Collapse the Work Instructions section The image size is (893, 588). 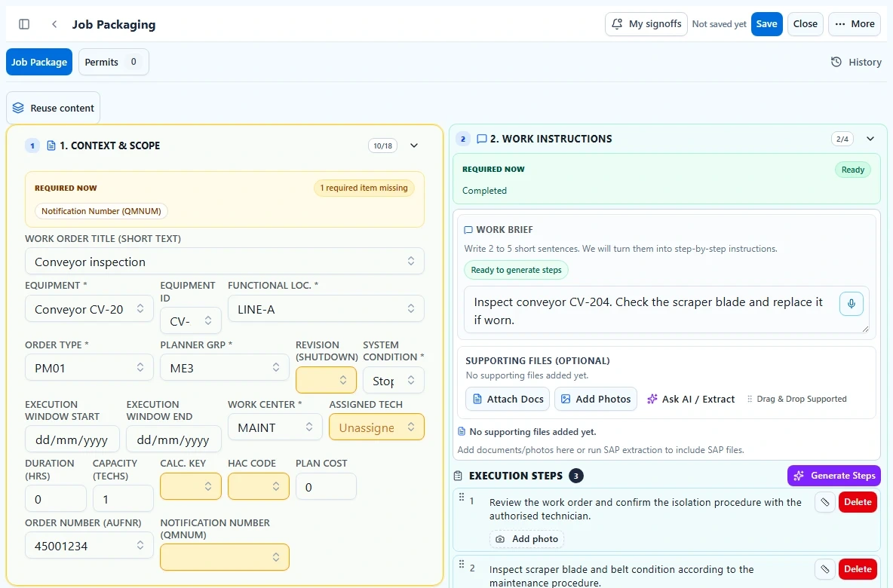click(x=870, y=139)
